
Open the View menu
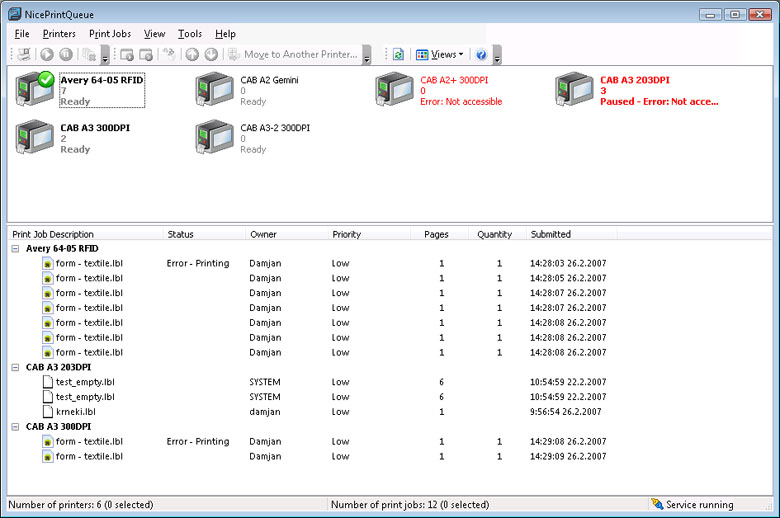point(154,34)
